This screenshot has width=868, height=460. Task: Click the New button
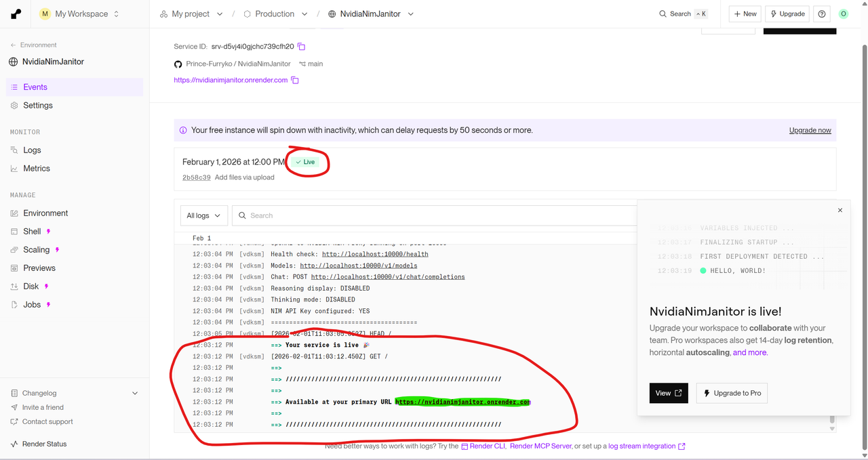745,14
